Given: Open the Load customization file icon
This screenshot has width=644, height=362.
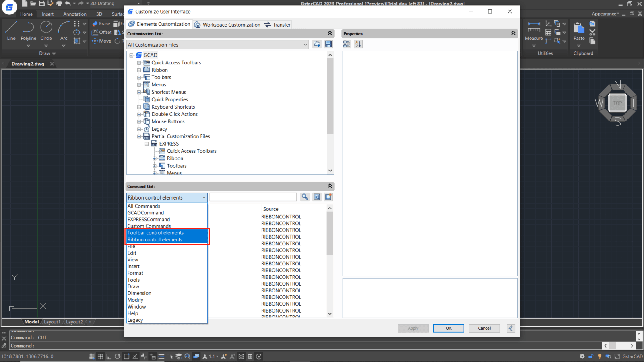Looking at the screenshot, I should [x=317, y=44].
